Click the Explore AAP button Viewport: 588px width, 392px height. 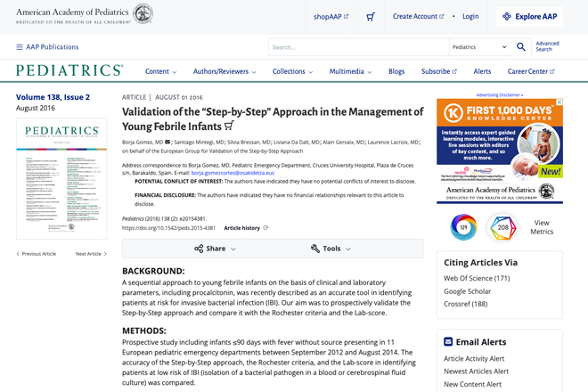coord(529,17)
